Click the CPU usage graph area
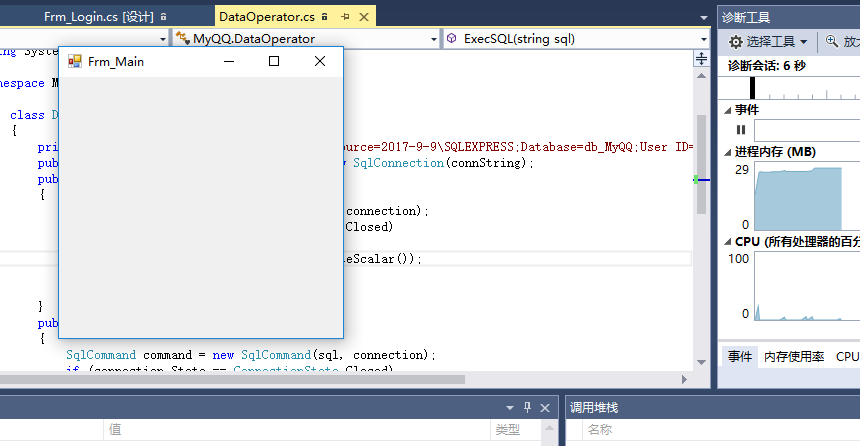The height and width of the screenshot is (446, 860). [x=807, y=286]
